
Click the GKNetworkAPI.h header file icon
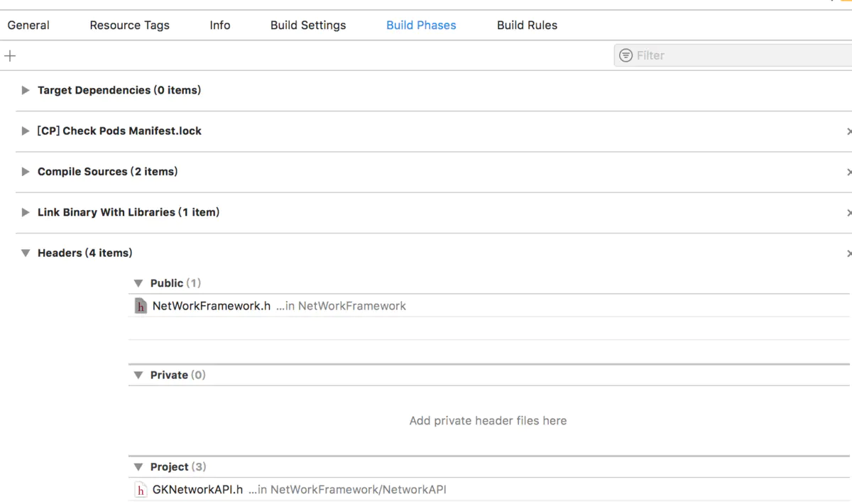coord(141,490)
